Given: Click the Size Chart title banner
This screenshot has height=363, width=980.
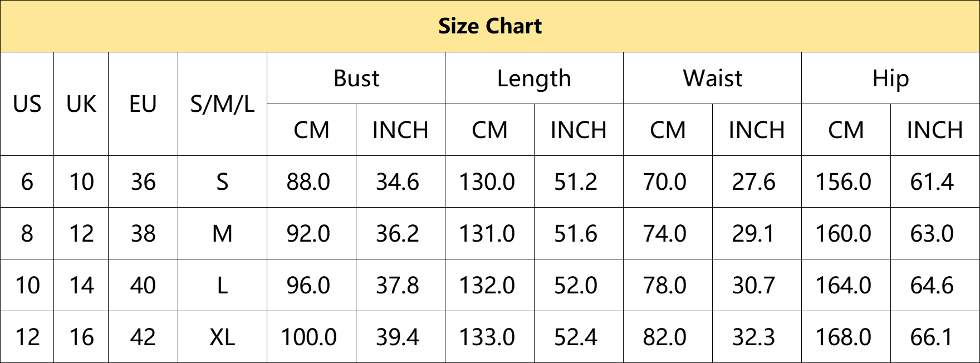Looking at the screenshot, I should (x=490, y=26).
